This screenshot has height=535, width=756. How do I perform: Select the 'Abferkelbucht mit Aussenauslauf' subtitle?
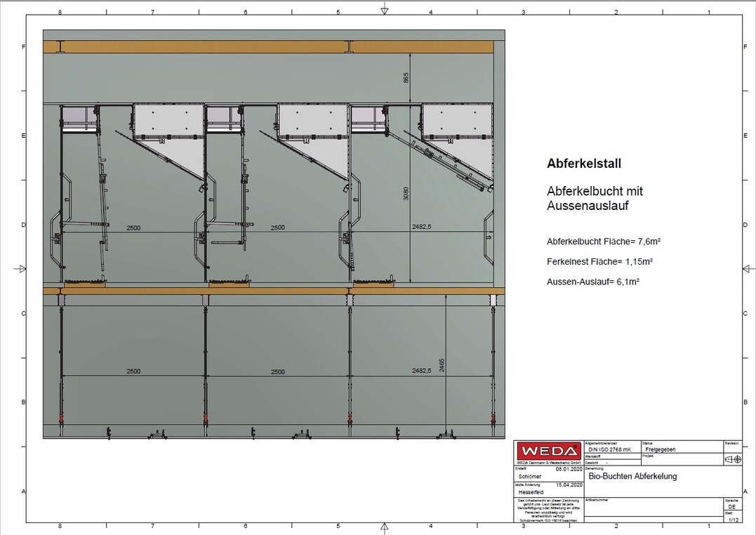click(595, 198)
